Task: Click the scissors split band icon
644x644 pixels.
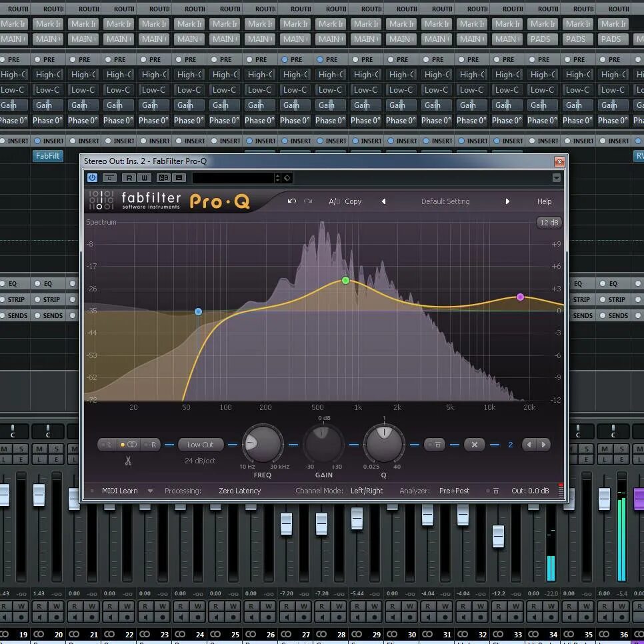Action: point(128,461)
